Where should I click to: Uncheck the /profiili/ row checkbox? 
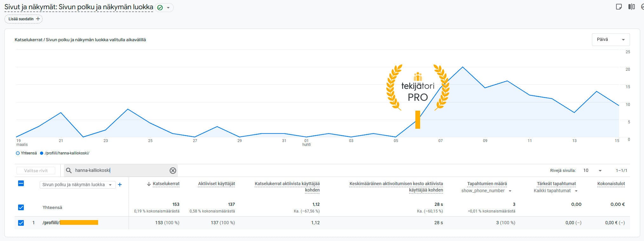[x=21, y=223]
